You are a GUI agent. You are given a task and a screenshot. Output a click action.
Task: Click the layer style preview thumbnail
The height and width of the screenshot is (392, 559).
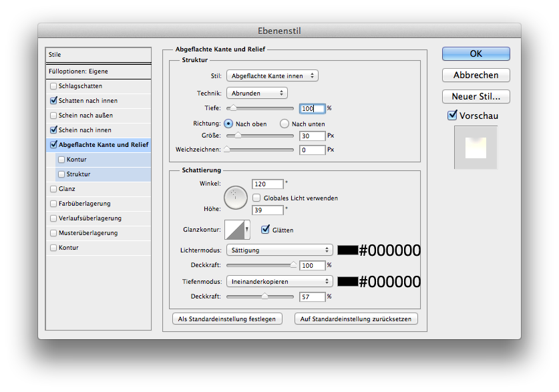pos(476,148)
